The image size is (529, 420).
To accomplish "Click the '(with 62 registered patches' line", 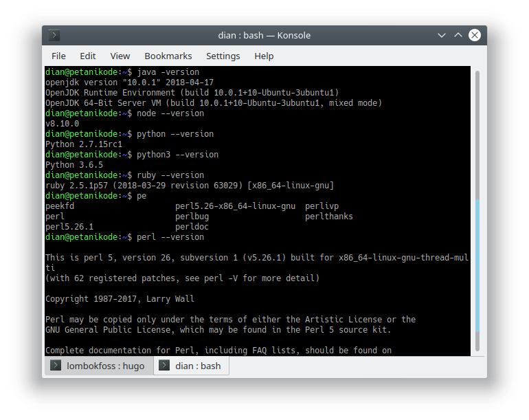I will coord(182,278).
